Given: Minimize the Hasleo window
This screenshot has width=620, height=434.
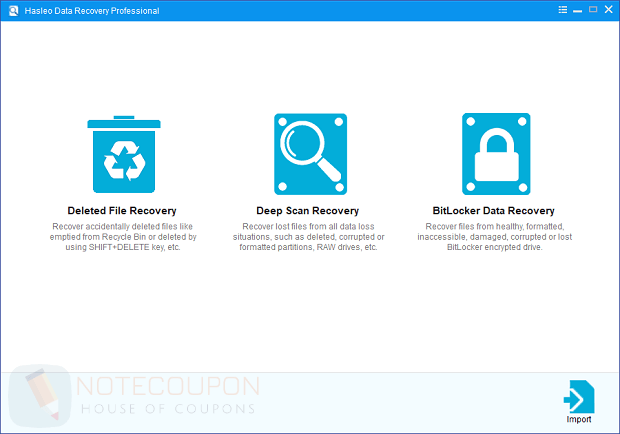Looking at the screenshot, I should [577, 10].
